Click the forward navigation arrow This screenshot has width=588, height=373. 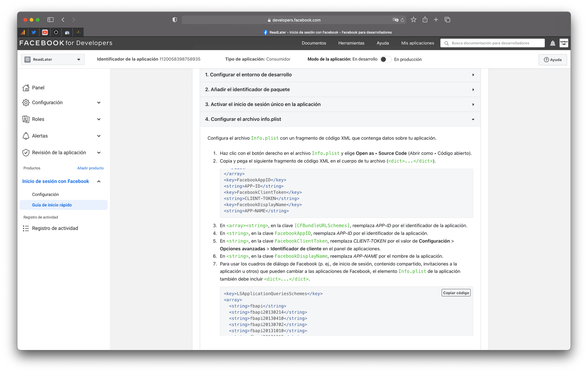[74, 20]
